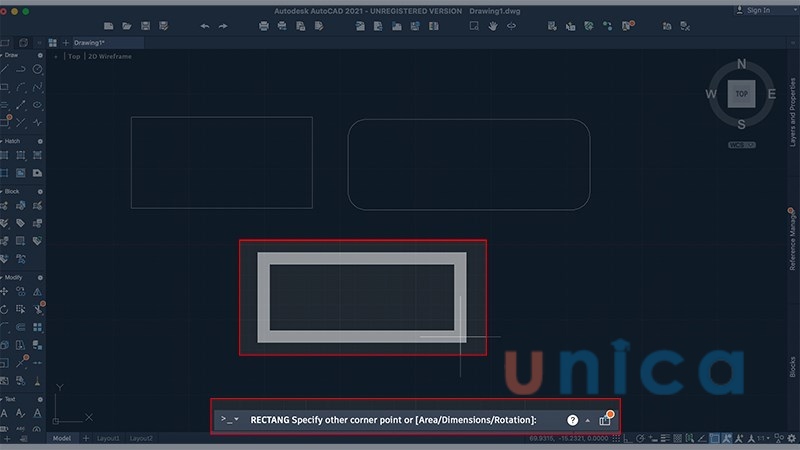Image resolution: width=800 pixels, height=450 pixels.
Task: Open the annotation scale 1:1 dropdown
Action: 764,438
